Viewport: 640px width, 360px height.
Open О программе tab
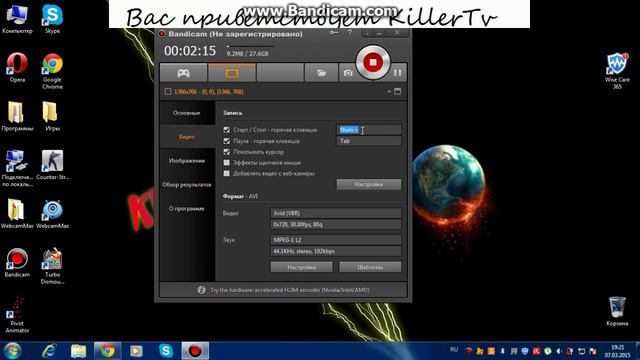(187, 209)
